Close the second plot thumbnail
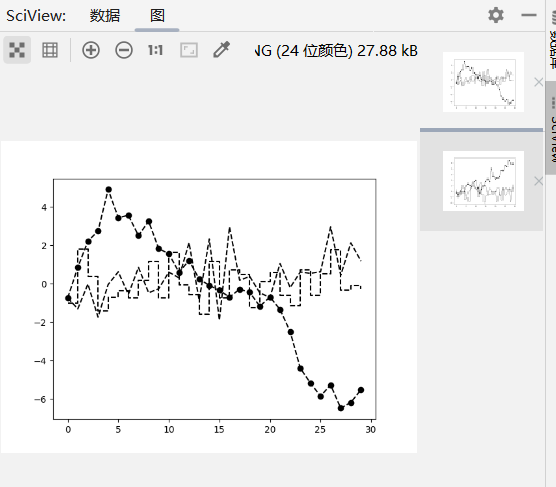The width and height of the screenshot is (556, 487). [x=539, y=181]
